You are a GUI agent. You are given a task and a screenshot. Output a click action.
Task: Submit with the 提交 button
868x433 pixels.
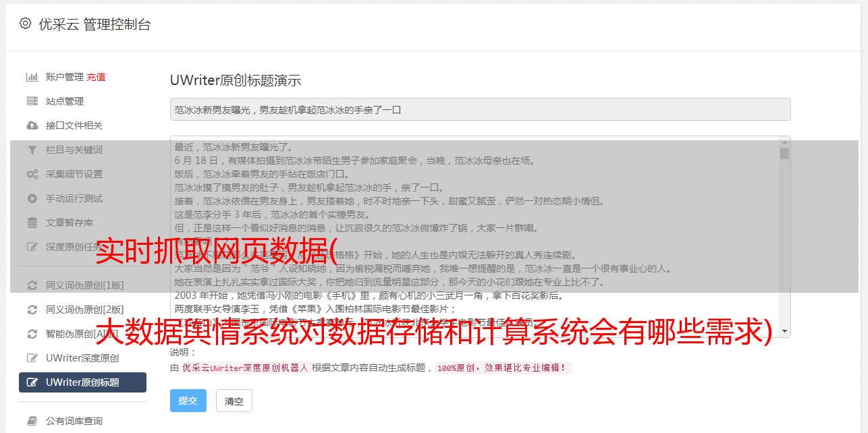(x=188, y=401)
